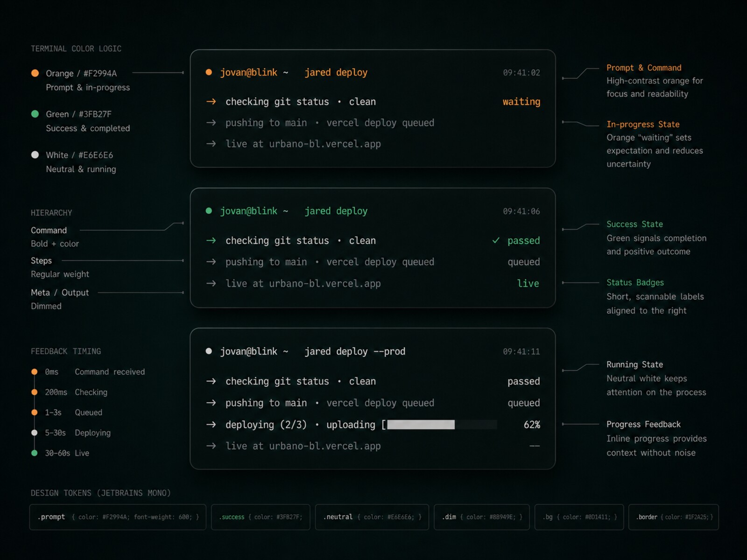Click the green 'passed' status badge
The image size is (747, 560).
pos(523,241)
